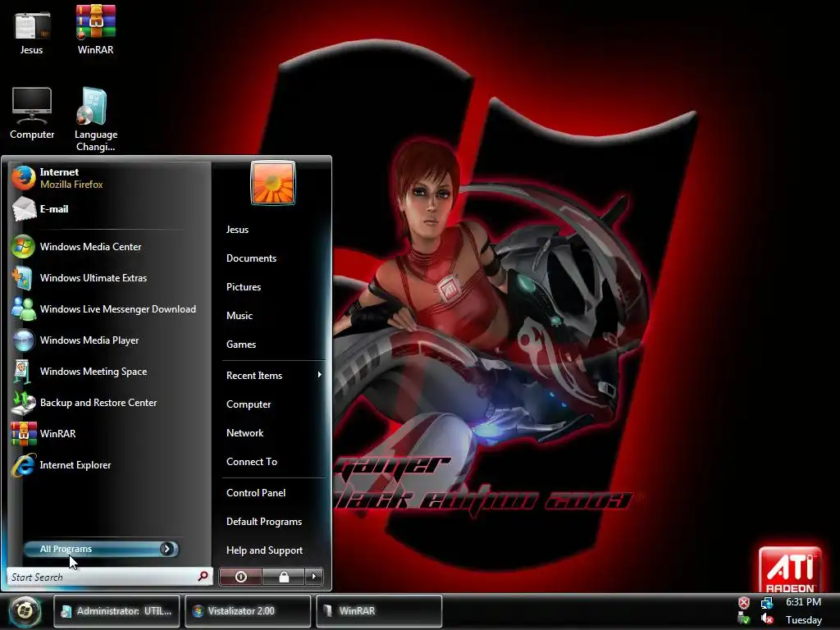This screenshot has height=630, width=840.
Task: Open the WinRAR desktop shortcut
Action: (x=95, y=30)
